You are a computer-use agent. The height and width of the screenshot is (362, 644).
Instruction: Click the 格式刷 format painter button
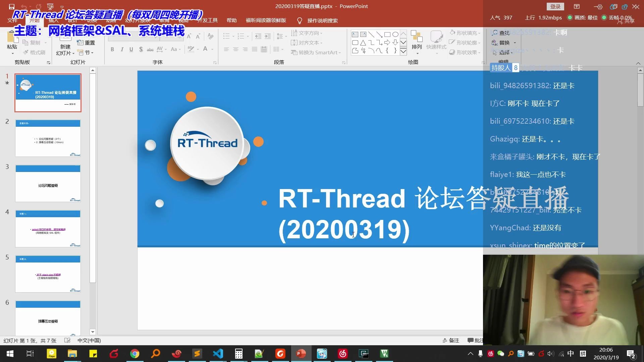pos(34,53)
